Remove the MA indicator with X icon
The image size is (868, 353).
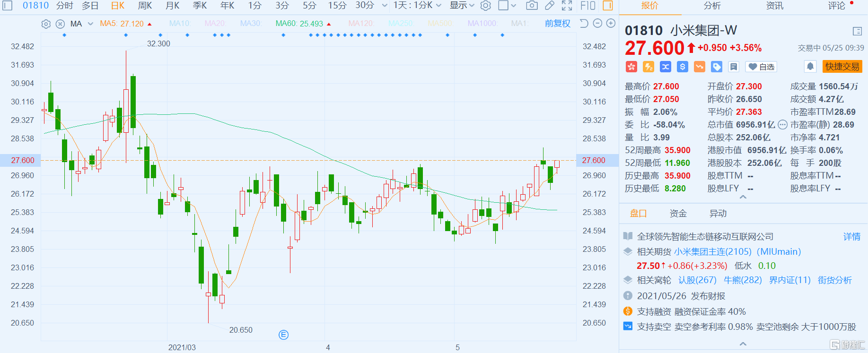[x=60, y=24]
